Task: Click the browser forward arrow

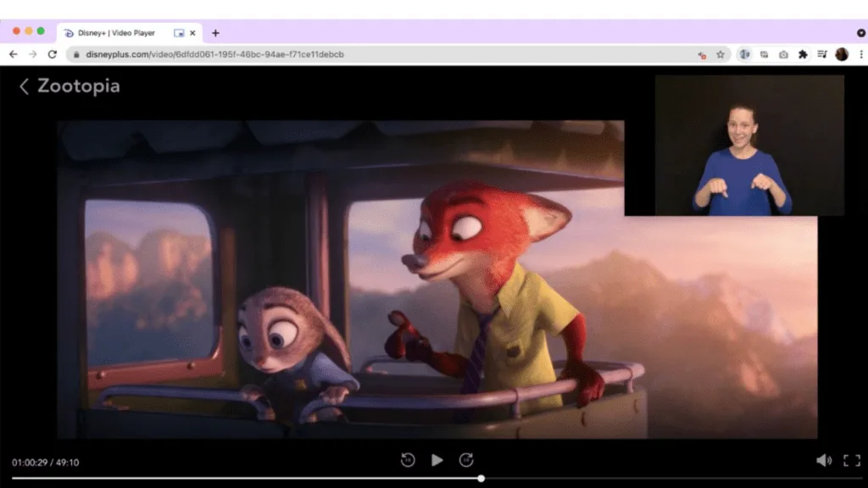Action: pos(33,54)
